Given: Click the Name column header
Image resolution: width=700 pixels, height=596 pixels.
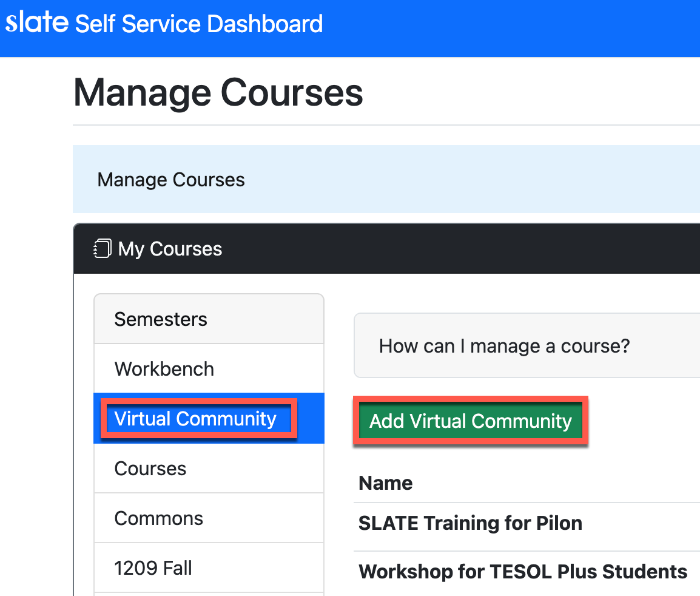Looking at the screenshot, I should 385,483.
